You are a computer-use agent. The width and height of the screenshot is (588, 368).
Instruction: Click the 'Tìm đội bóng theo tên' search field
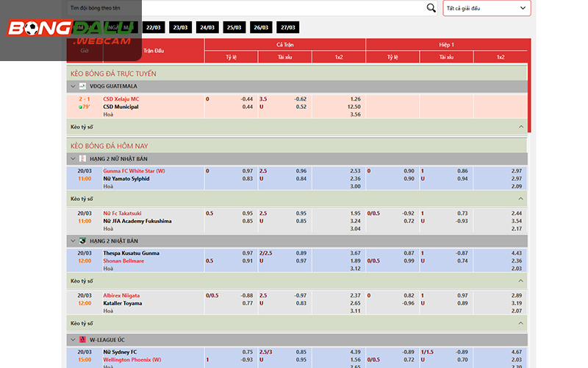coord(243,8)
